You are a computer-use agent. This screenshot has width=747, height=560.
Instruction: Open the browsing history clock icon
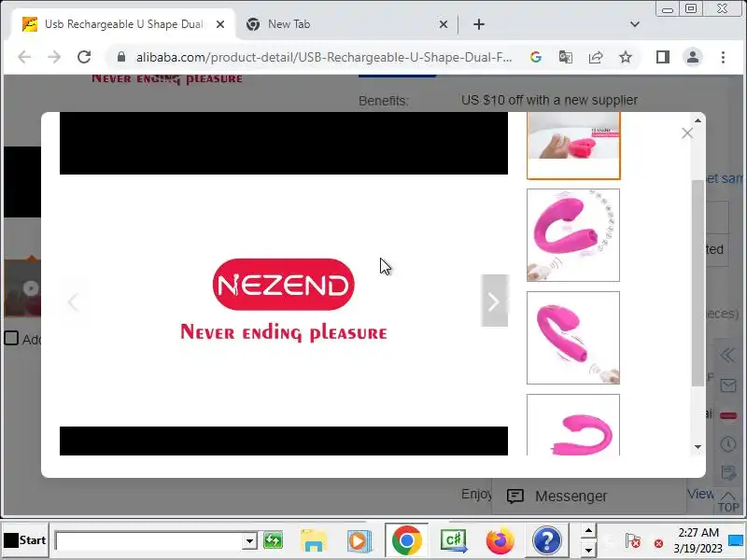(x=728, y=444)
